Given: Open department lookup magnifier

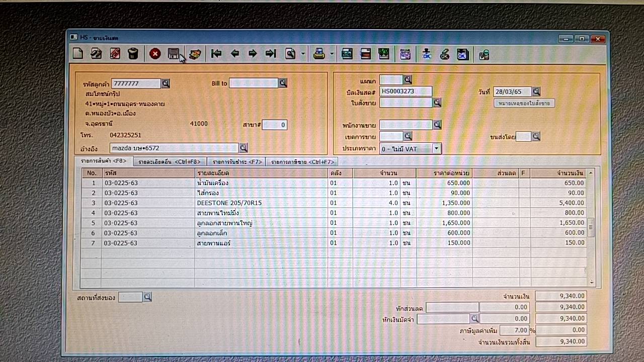Looking at the screenshot, I should [x=408, y=79].
